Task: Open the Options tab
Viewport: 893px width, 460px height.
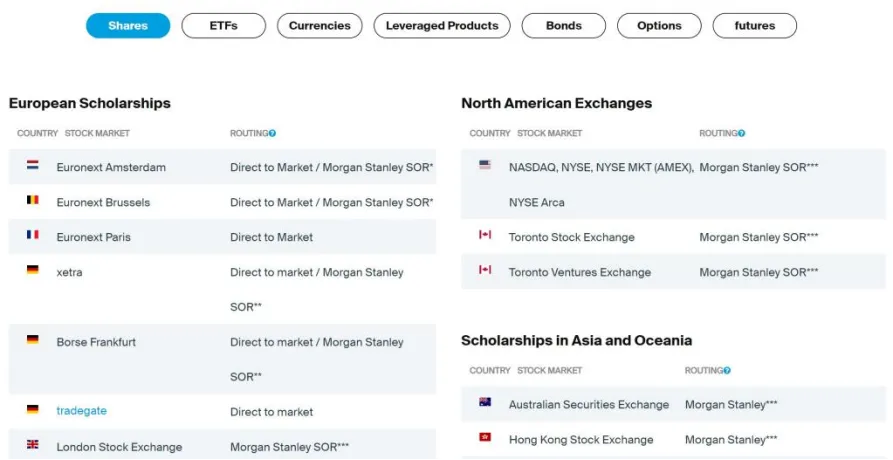Action: click(x=659, y=26)
